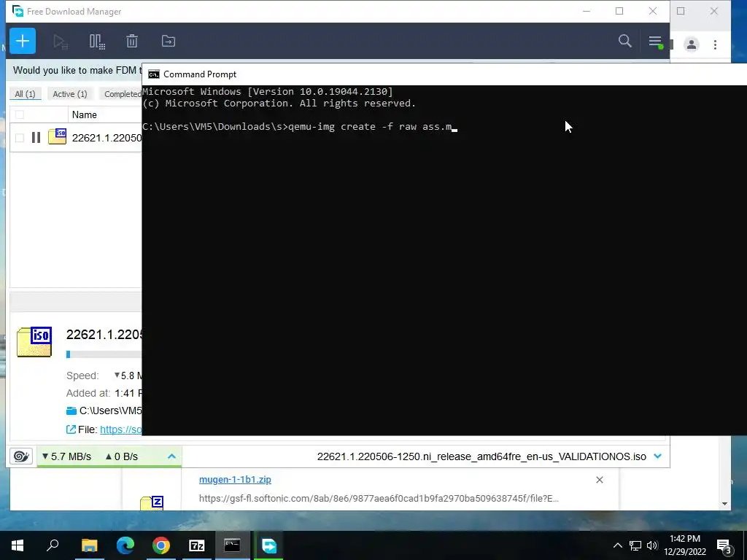Screen dimensions: 747x560
Task: Open File Explorer from the taskbar
Action: pyautogui.click(x=89, y=545)
